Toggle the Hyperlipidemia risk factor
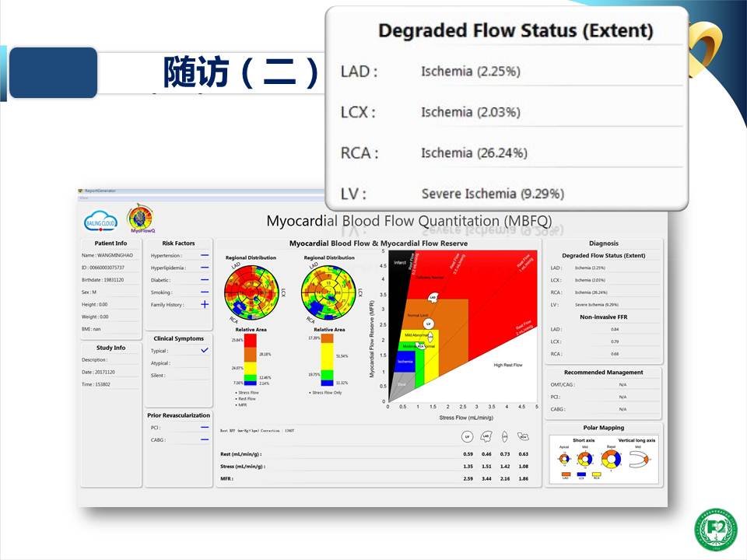Image resolution: width=747 pixels, height=560 pixels. tap(205, 268)
